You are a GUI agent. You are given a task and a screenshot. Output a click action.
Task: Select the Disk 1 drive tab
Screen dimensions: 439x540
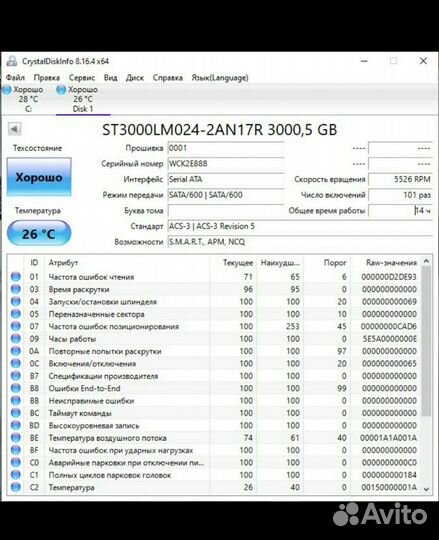point(83,99)
